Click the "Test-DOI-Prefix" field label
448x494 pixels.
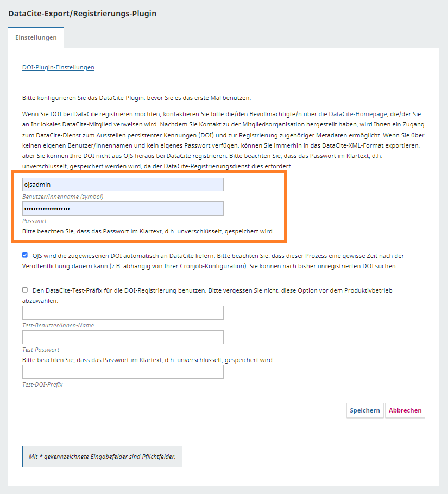42,384
